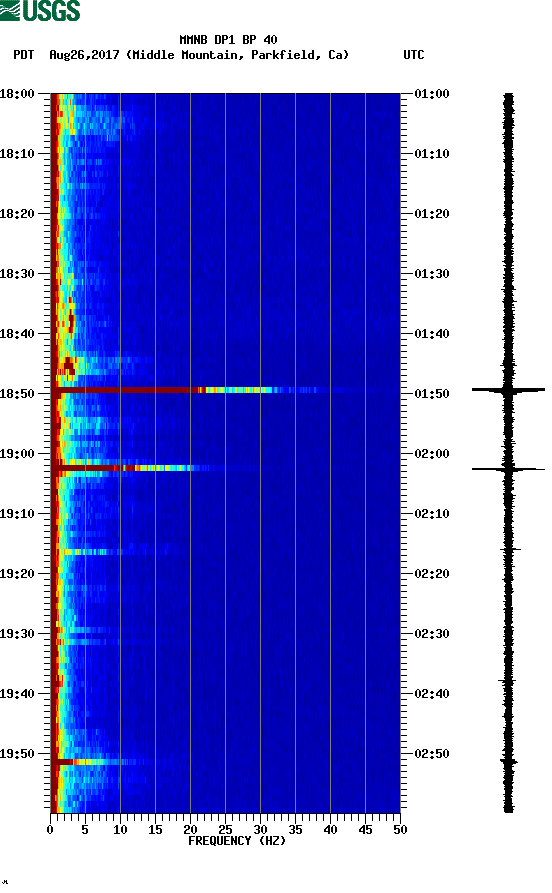Click the '18:00' PDT time label

[17, 94]
